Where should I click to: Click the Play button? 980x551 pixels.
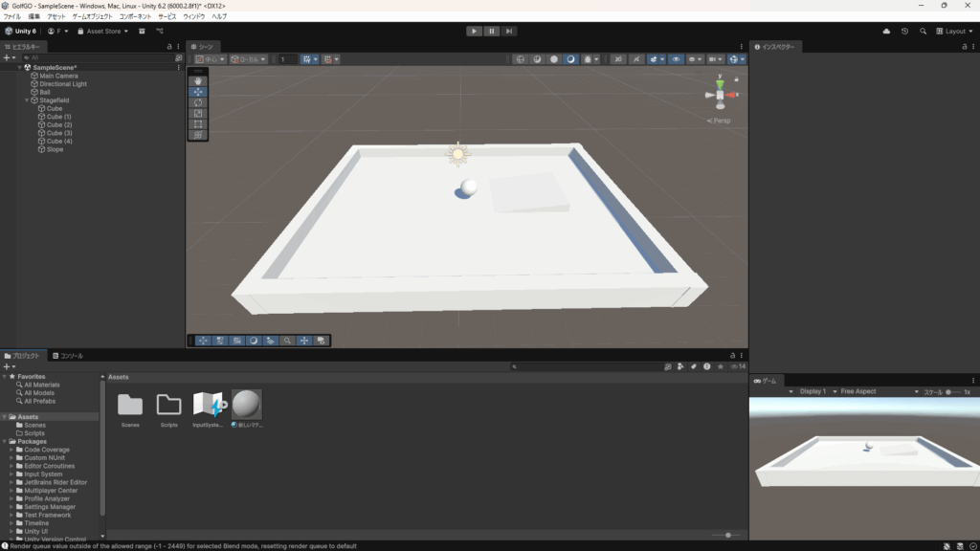474,31
